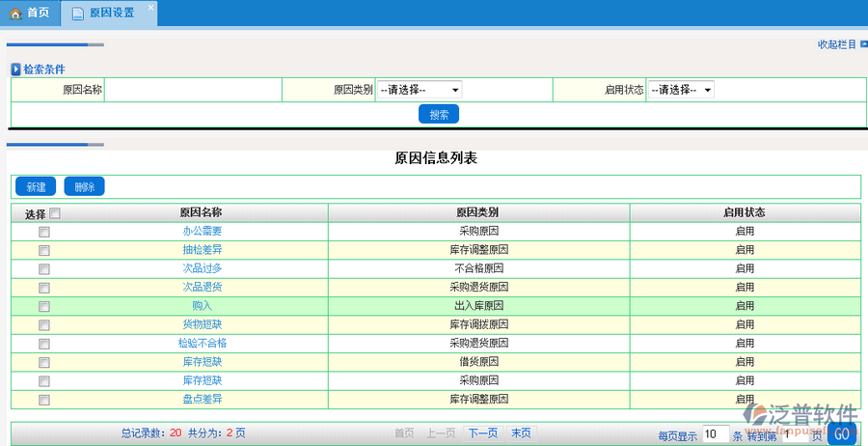Expand the 启用状态 dropdown
868x446 pixels.
680,90
